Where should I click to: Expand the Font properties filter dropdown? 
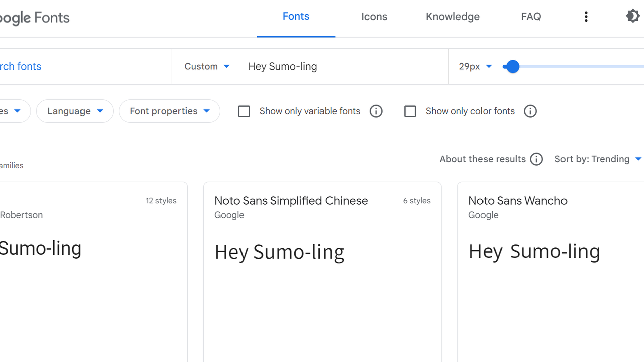tap(170, 111)
